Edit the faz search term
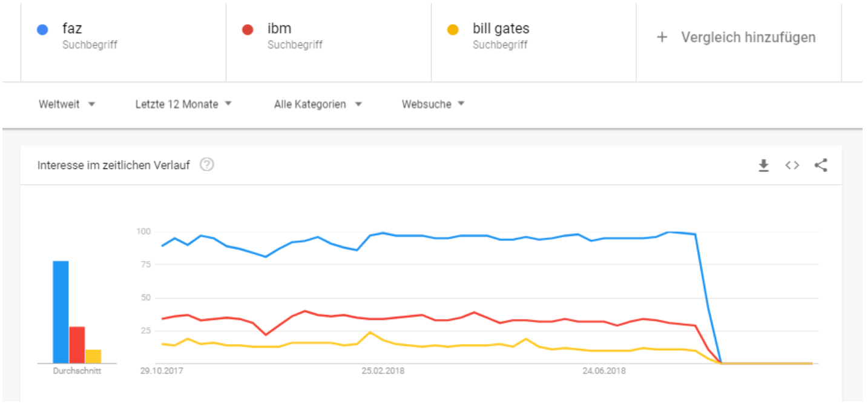The width and height of the screenshot is (868, 404). point(72,29)
